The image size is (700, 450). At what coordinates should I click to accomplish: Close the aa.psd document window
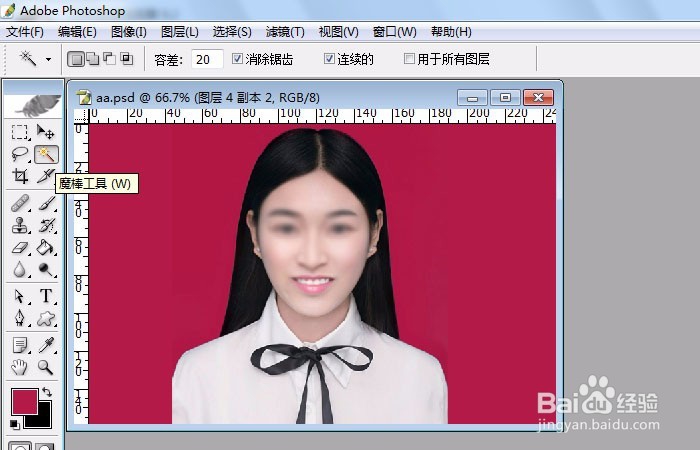(538, 97)
